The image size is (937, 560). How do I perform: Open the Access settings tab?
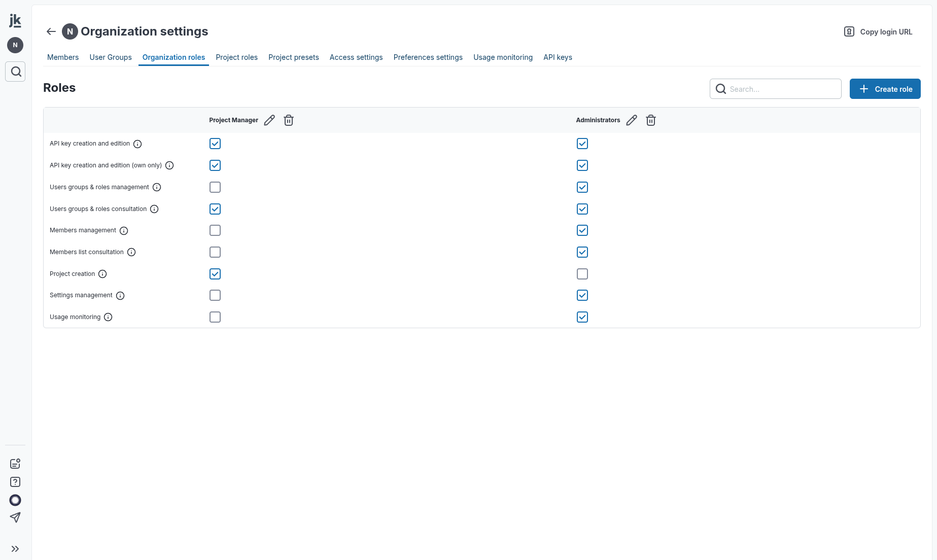coord(356,57)
